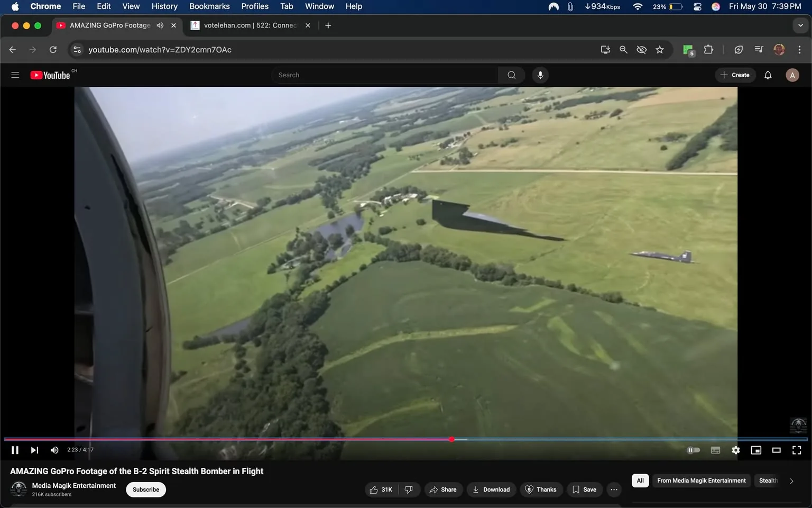This screenshot has height=508, width=812.
Task: Seek using the red progress bar
Action: pyautogui.click(x=370, y=439)
